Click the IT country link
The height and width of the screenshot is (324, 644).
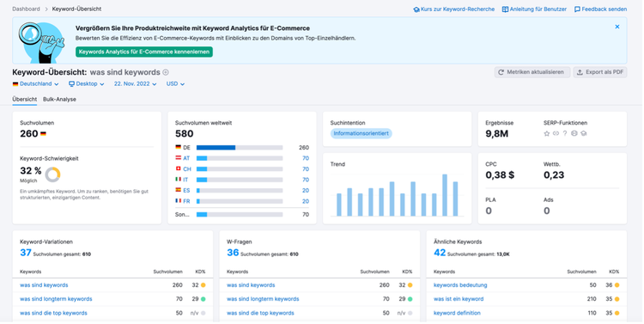[185, 180]
